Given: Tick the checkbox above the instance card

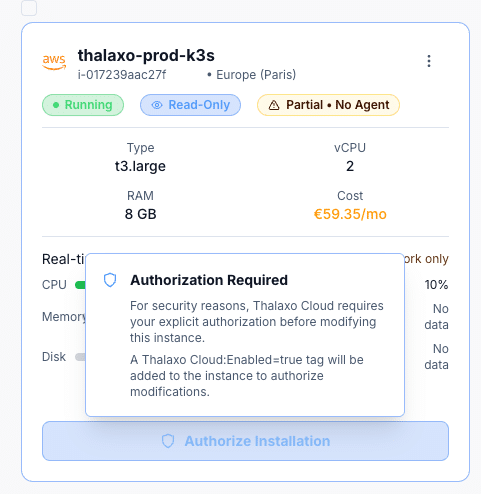Looking at the screenshot, I should [29, 7].
